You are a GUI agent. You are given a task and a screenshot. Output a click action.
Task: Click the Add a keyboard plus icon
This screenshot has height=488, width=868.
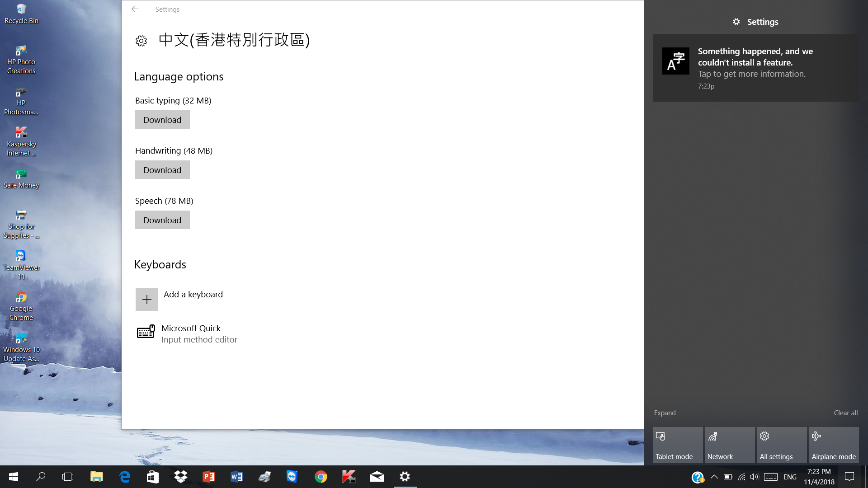(147, 300)
